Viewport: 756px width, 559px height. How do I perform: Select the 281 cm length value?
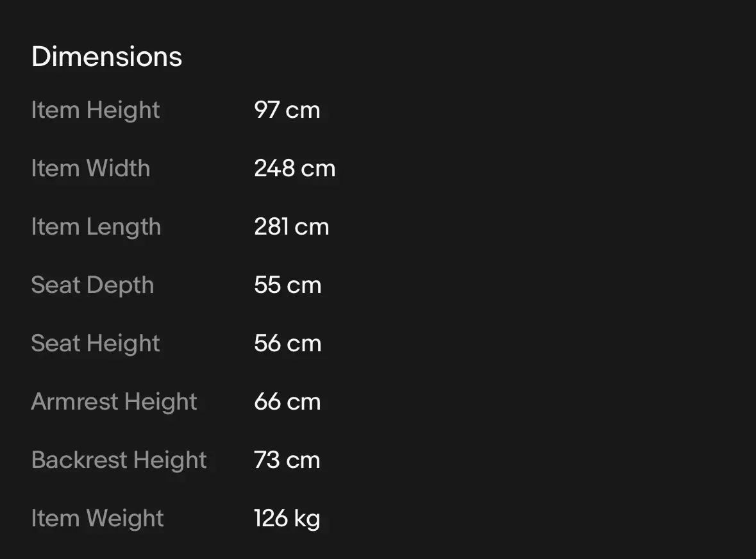click(x=291, y=227)
